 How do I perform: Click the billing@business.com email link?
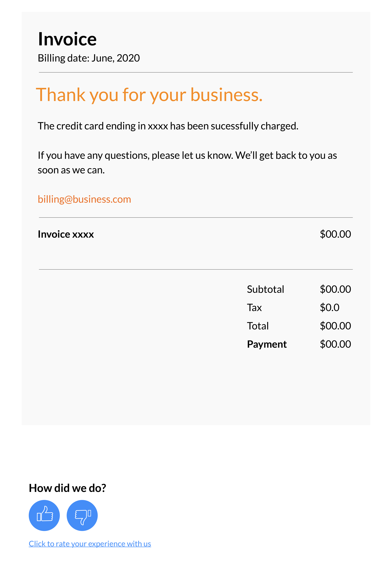(84, 199)
